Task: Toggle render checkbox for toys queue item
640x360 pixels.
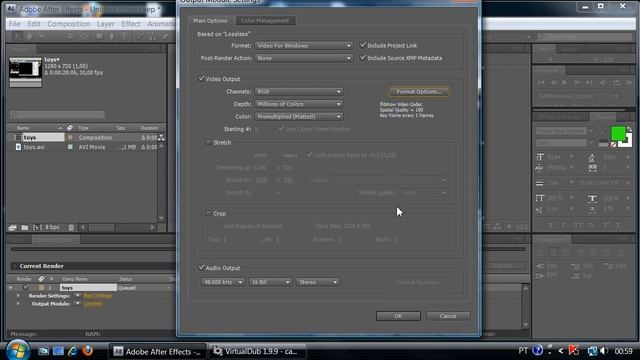Action: point(26,288)
